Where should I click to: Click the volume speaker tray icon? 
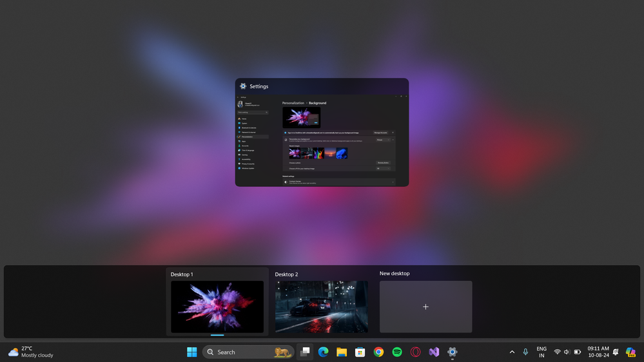click(567, 352)
